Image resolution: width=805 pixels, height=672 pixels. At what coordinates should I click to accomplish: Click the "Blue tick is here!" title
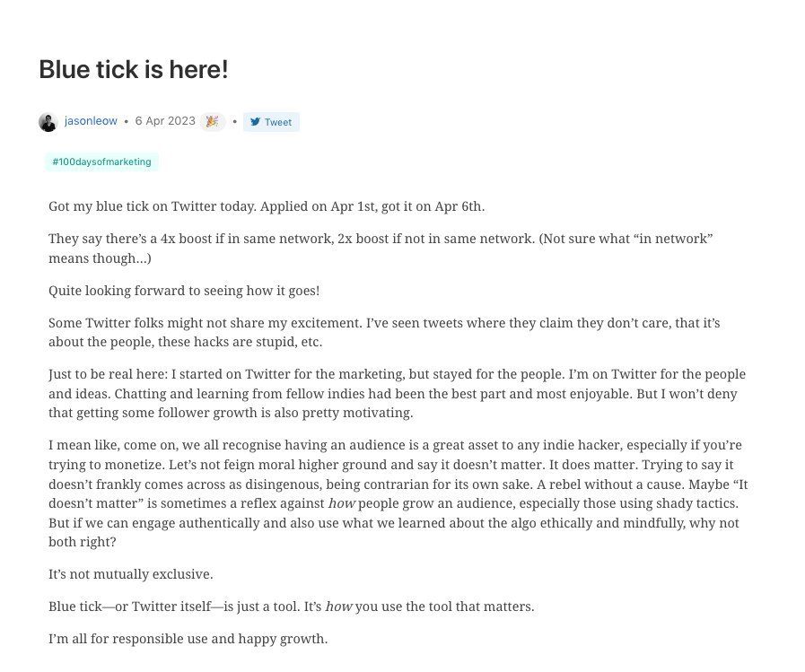[x=134, y=69]
